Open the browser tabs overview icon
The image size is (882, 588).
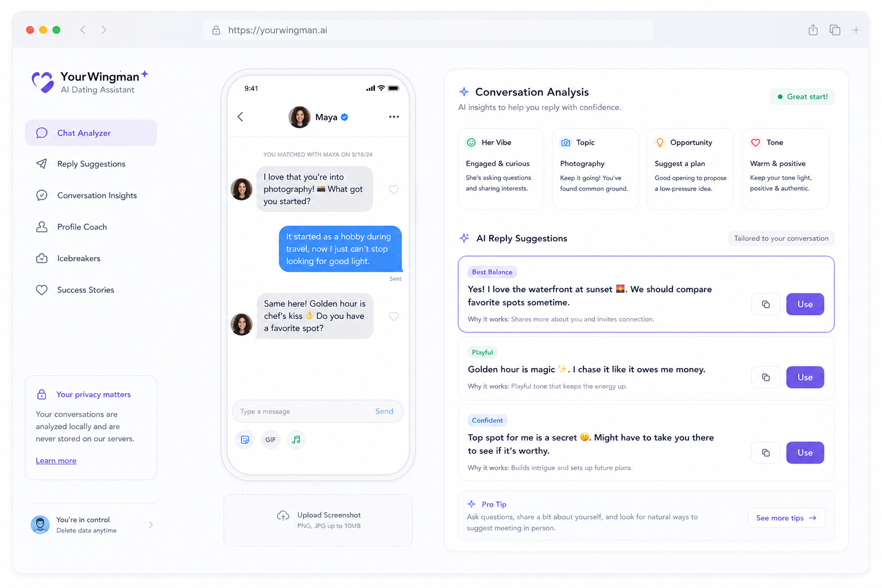(x=835, y=30)
